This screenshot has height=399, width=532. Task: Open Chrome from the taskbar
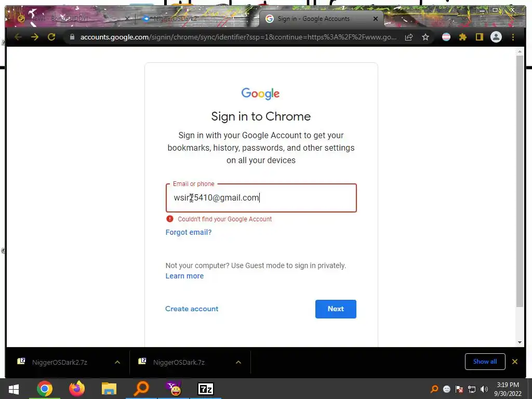tap(45, 389)
